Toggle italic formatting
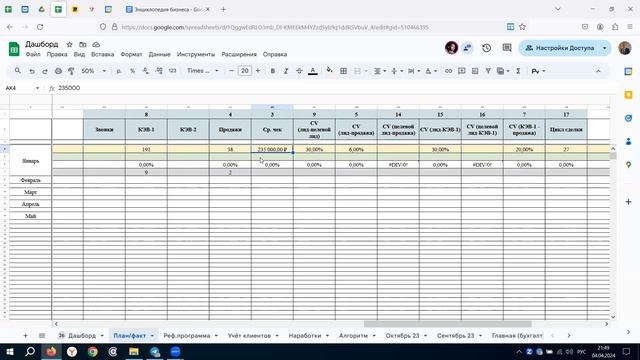Image resolution: width=640 pixels, height=360 pixels. click(286, 71)
